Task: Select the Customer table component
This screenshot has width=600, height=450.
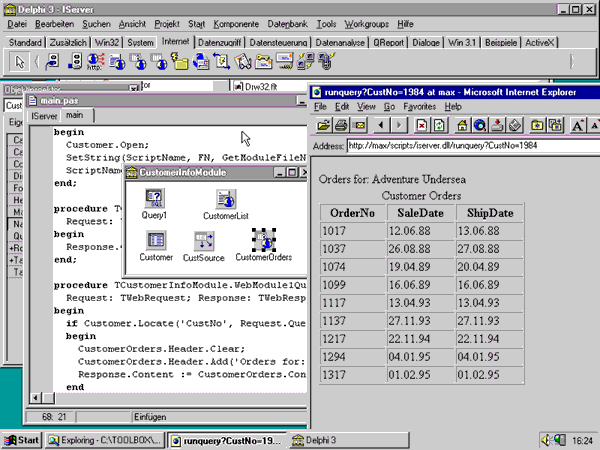Action: click(156, 240)
